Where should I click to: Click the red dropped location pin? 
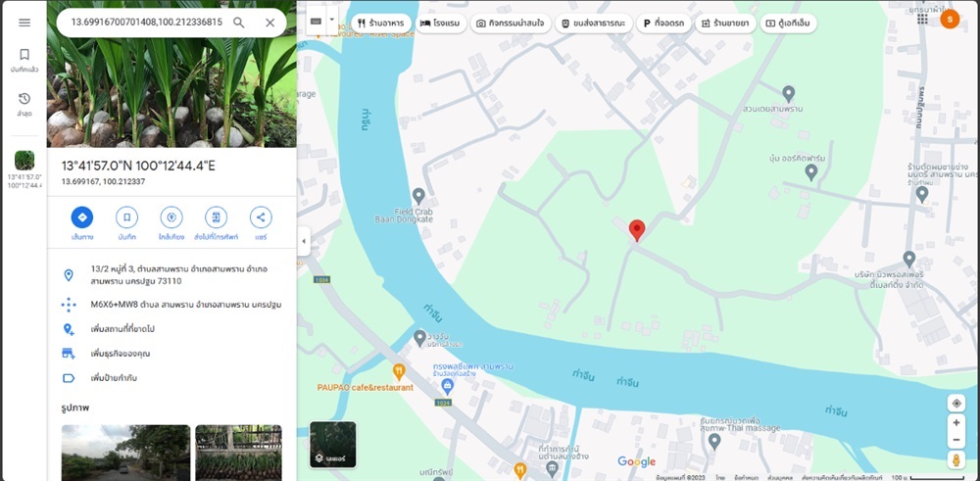(x=637, y=230)
